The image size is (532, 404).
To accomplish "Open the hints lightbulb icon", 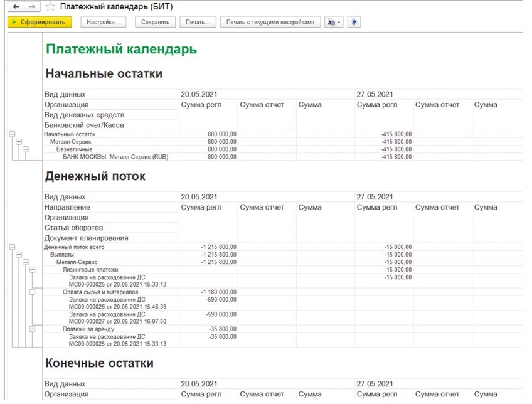I will (354, 21).
